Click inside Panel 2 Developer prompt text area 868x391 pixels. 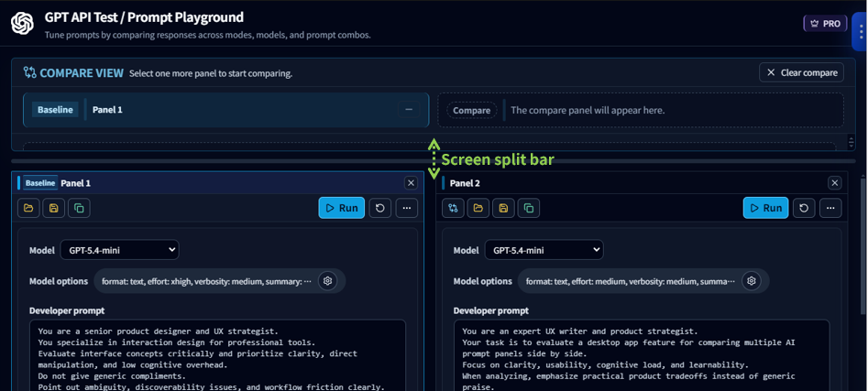[x=642, y=355]
